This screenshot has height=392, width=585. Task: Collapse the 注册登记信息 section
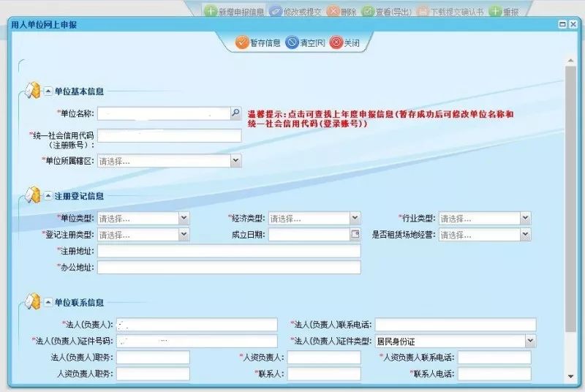point(48,196)
